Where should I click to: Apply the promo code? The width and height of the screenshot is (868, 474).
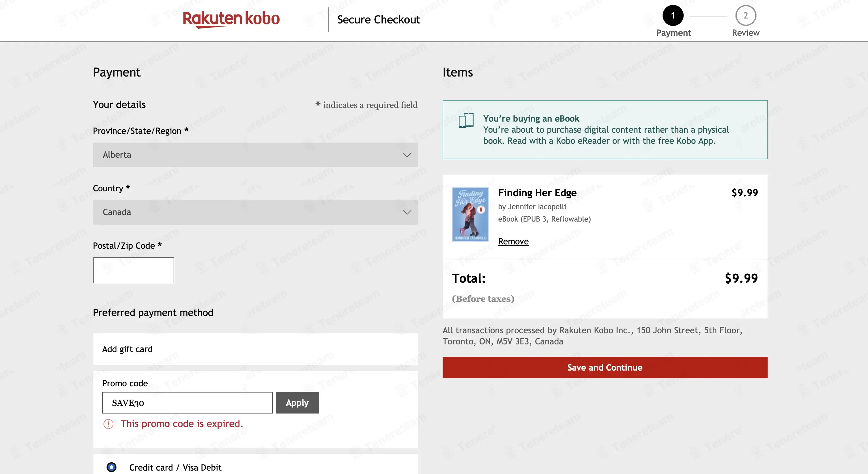(x=297, y=403)
